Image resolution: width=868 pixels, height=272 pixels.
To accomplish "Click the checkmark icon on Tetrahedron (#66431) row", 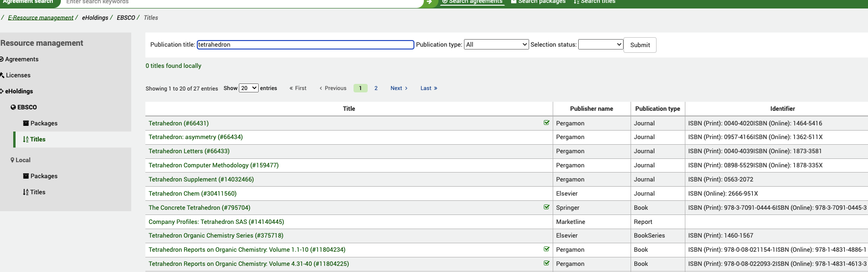I will tap(547, 123).
